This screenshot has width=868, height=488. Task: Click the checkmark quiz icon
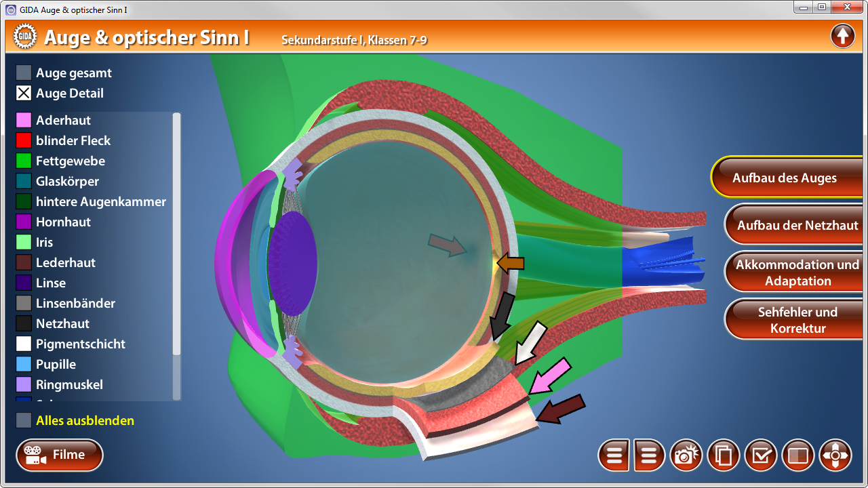click(x=761, y=455)
